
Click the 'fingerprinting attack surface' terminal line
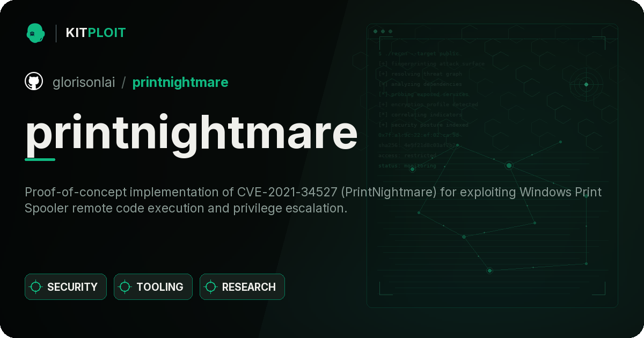pos(431,64)
